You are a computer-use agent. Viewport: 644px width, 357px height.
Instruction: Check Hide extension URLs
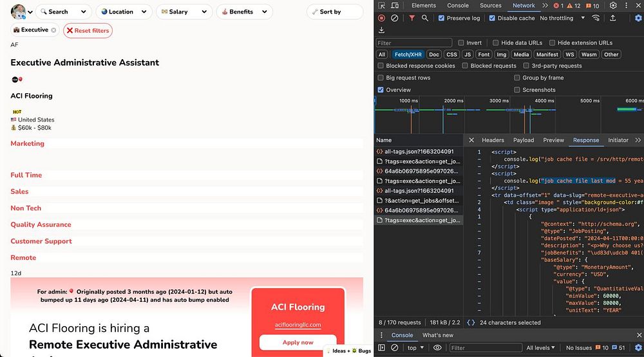tap(553, 42)
